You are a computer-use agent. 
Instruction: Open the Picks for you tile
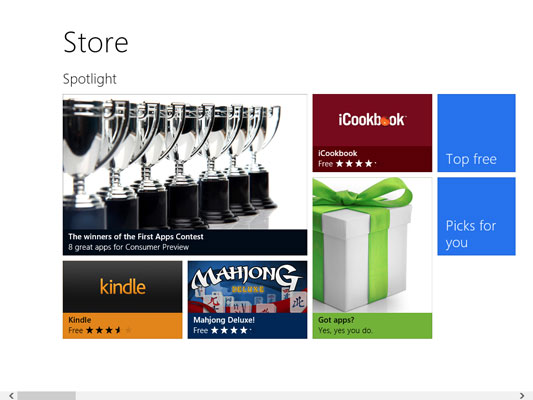click(x=476, y=216)
